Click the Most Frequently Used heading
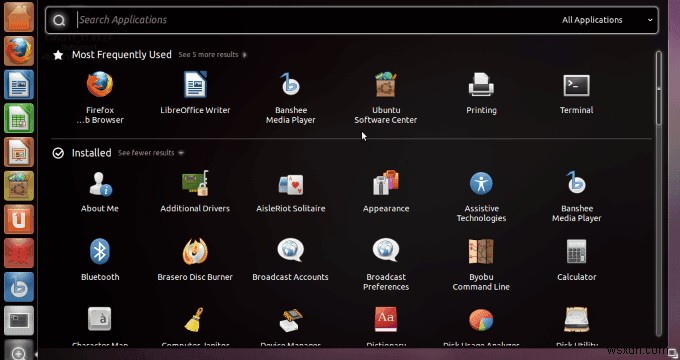This screenshot has height=360, width=680. tap(122, 55)
